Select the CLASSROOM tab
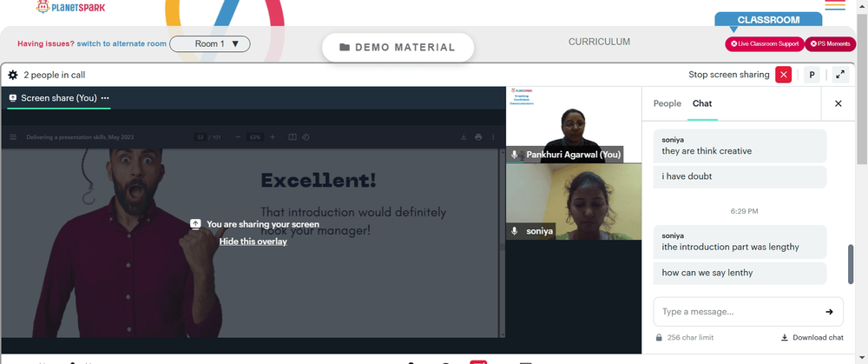 coord(768,20)
